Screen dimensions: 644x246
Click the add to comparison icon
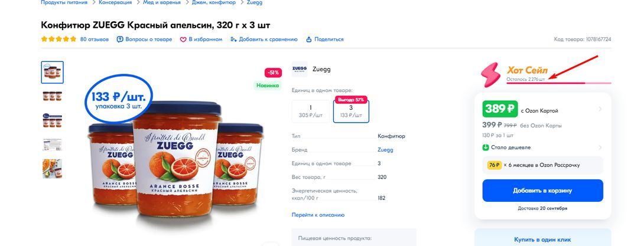233,40
